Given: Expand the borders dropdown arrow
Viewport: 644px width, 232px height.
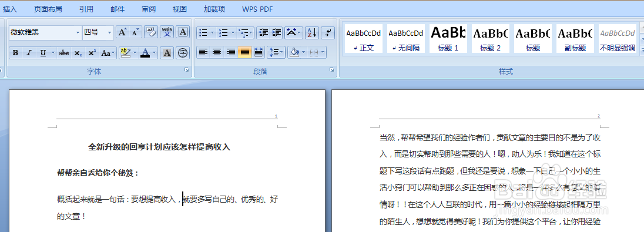Looking at the screenshot, I should click(x=323, y=52).
